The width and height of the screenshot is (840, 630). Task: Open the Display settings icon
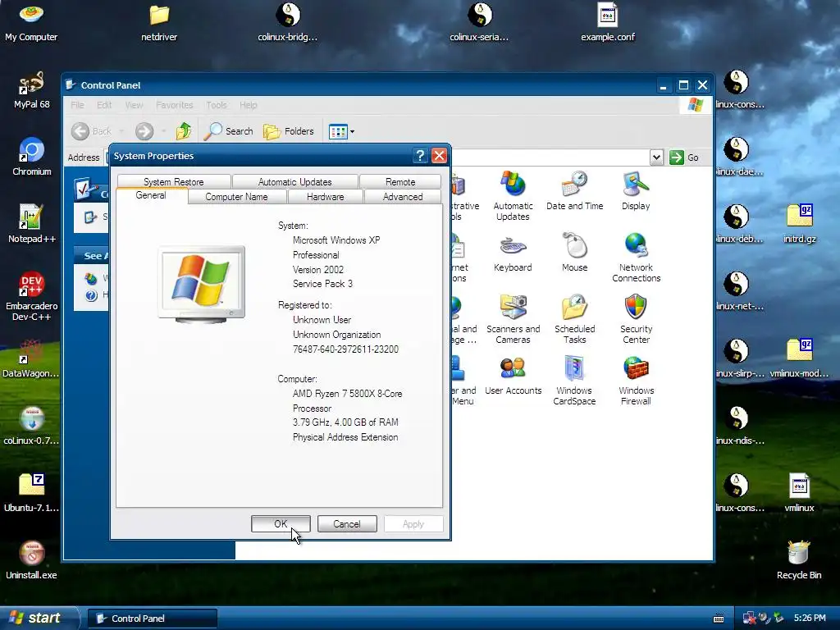[636, 190]
